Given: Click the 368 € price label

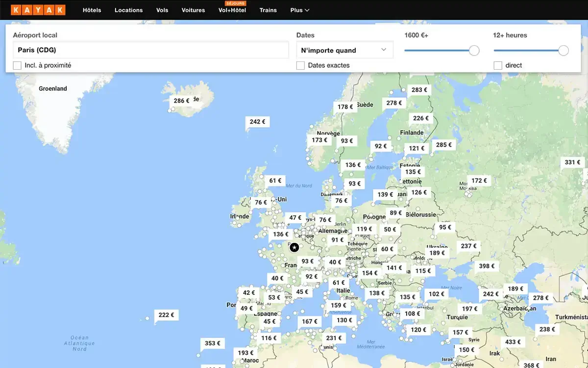Looking at the screenshot, I should (x=532, y=365).
